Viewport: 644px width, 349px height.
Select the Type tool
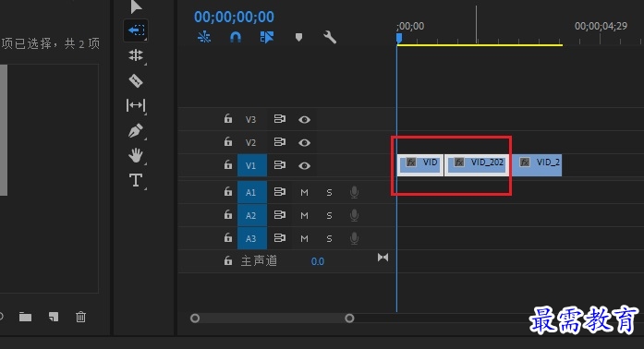coord(136,180)
